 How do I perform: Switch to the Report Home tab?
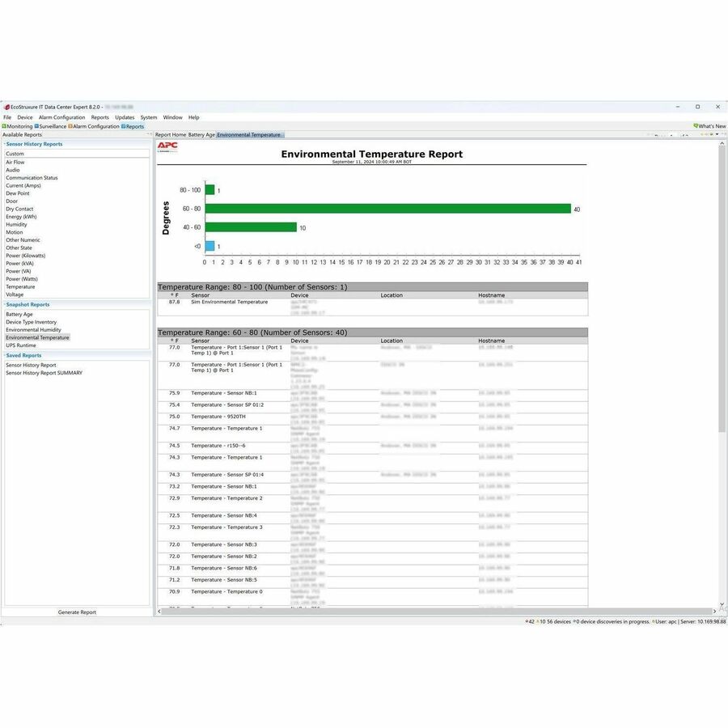(167, 134)
